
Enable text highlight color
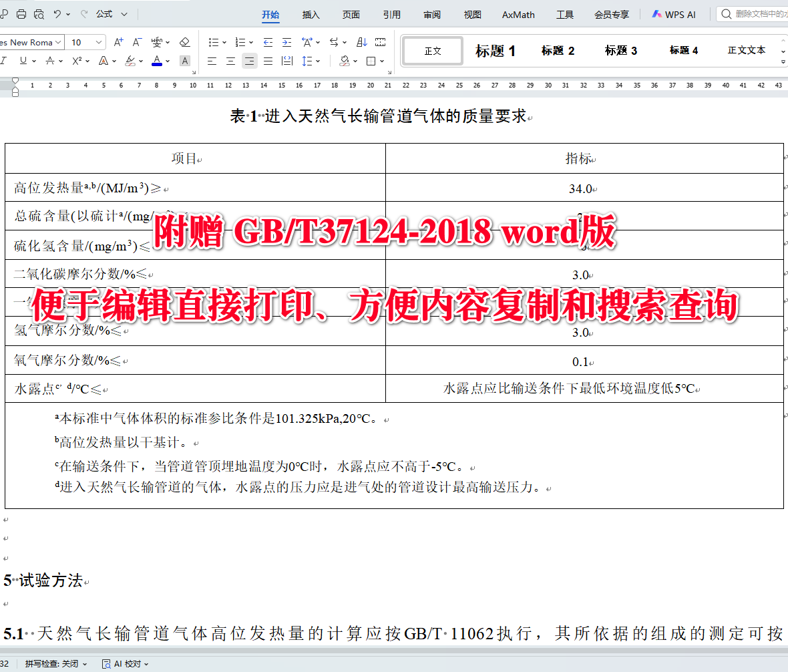click(x=130, y=61)
